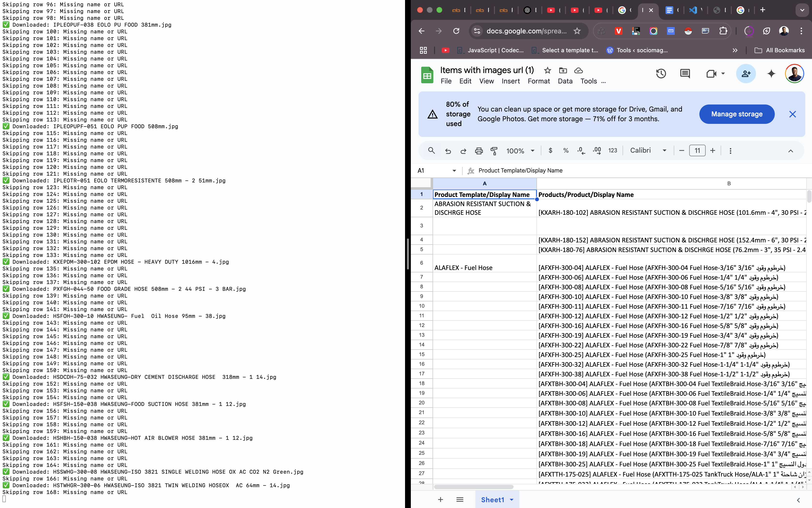Open more number formats 123 button
Screen dimensions: 812x508
pos(613,150)
